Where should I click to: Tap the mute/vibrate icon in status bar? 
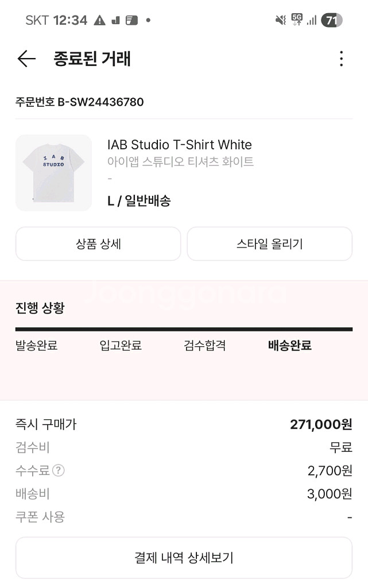280,19
